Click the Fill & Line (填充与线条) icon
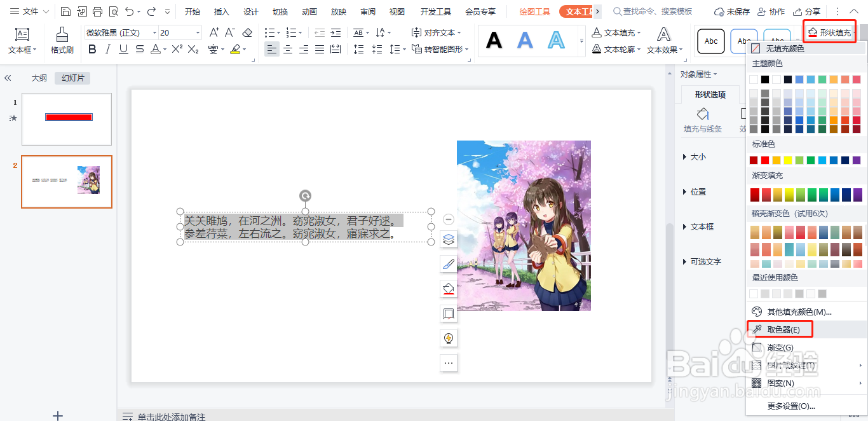Screen dimensions: 868x421 703,114
